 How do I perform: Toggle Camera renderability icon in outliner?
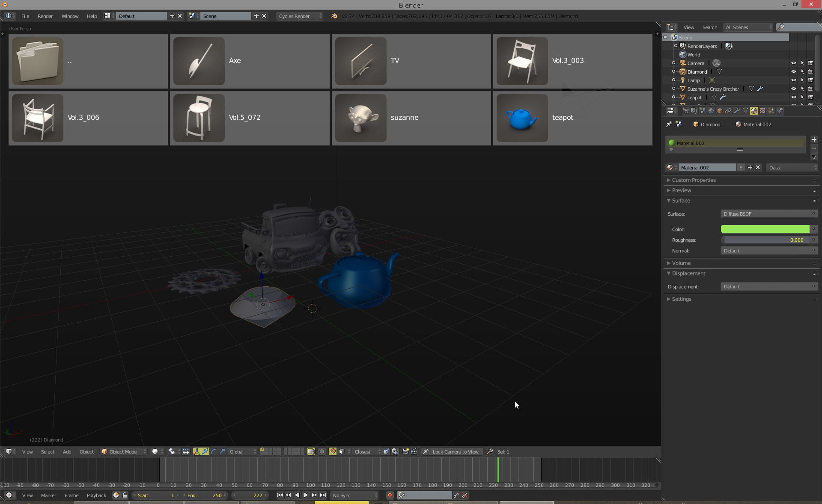[x=810, y=63]
